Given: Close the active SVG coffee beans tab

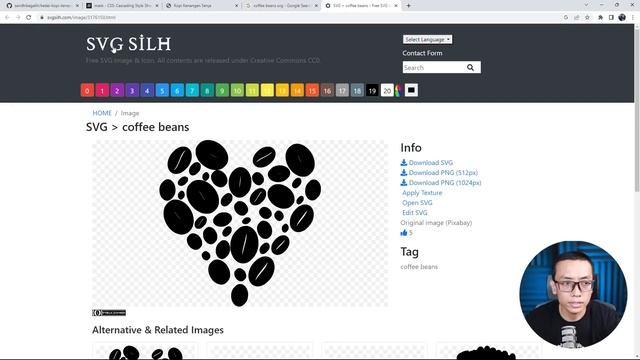Looking at the screenshot, I should [396, 6].
